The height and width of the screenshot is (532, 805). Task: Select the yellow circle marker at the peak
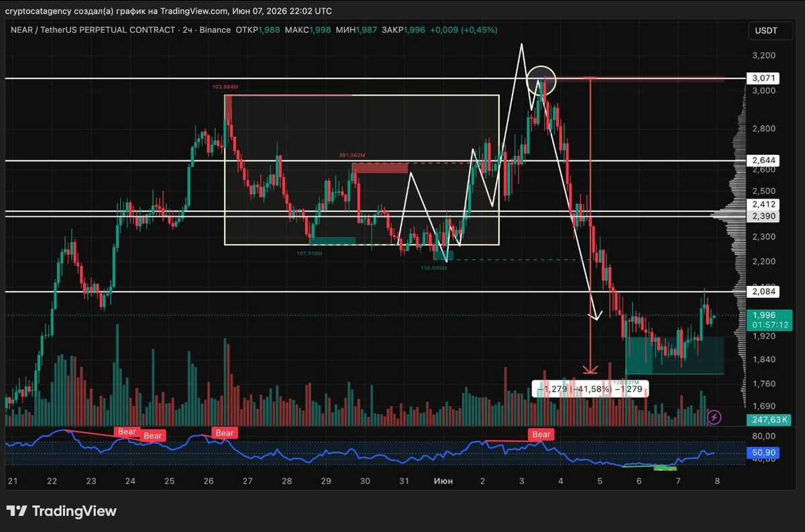click(541, 81)
